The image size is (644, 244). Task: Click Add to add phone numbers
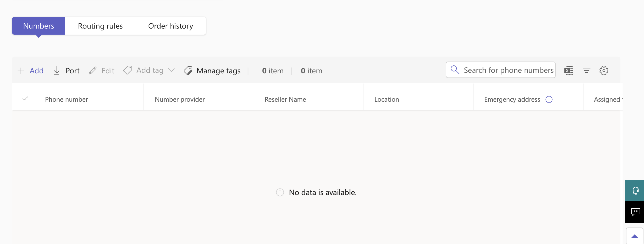[30, 71]
